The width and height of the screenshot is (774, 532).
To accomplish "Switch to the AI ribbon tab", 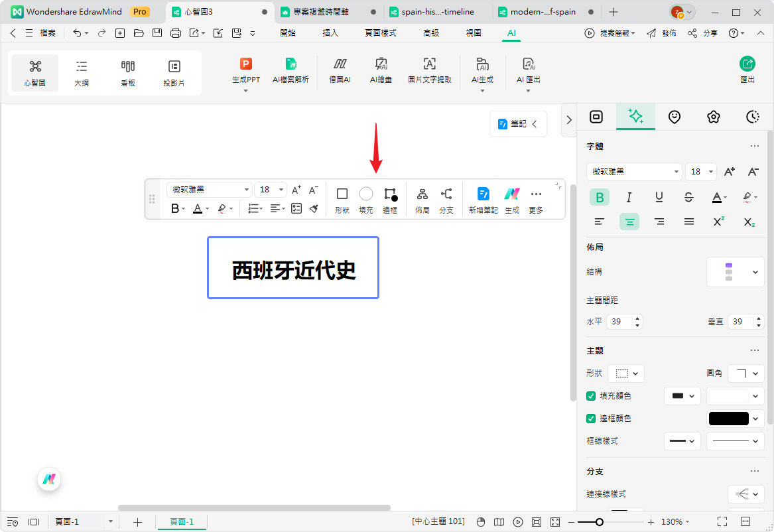I will [x=511, y=33].
